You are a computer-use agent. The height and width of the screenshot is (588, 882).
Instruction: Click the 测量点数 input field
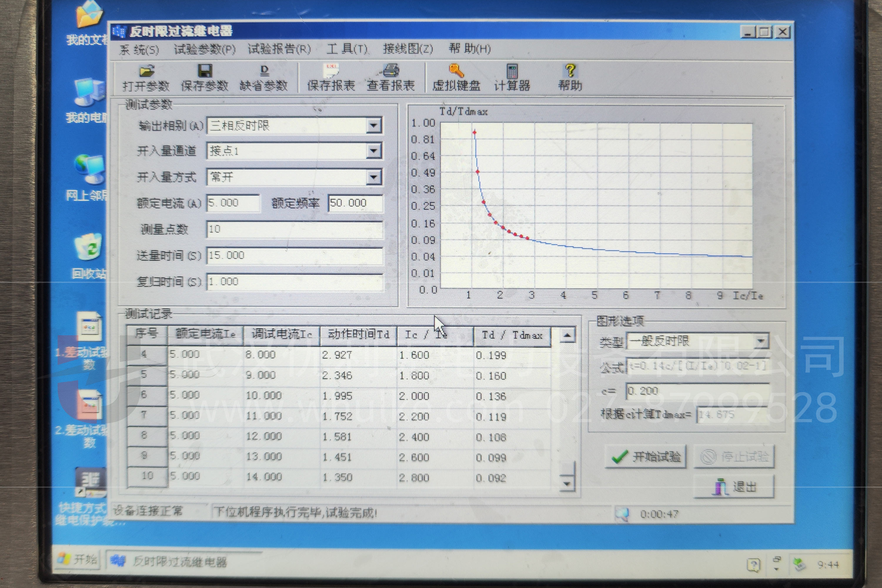pos(294,229)
